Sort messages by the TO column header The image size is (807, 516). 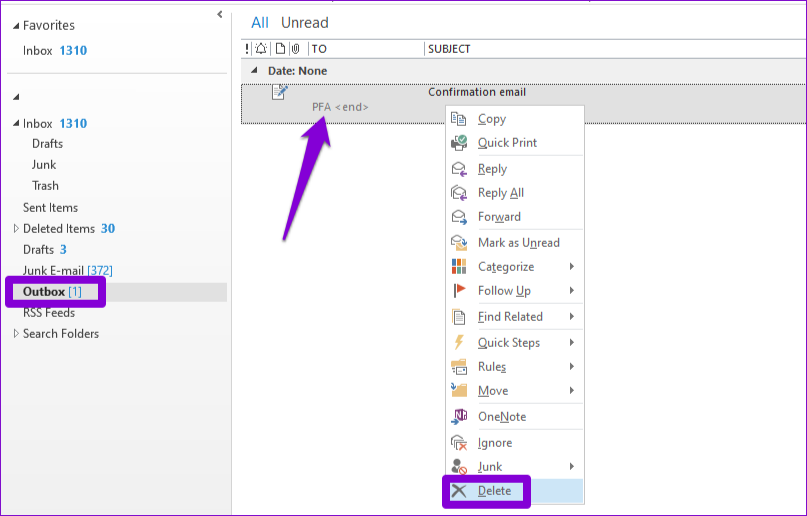pos(366,49)
